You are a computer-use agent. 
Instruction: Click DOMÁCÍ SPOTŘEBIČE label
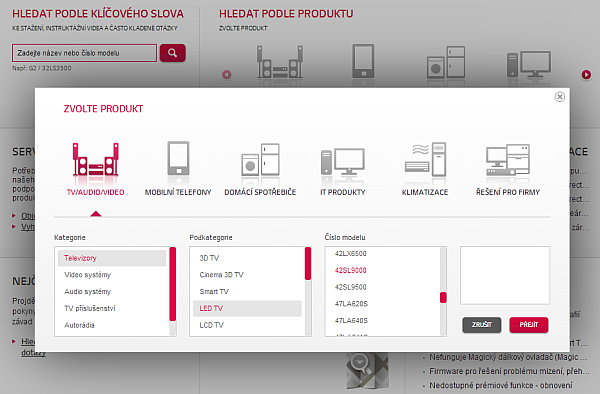(x=260, y=192)
